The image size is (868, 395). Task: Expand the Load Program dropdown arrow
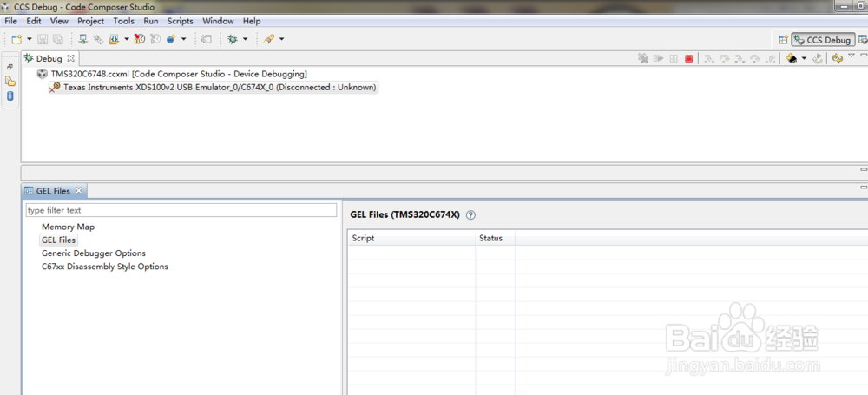126,39
